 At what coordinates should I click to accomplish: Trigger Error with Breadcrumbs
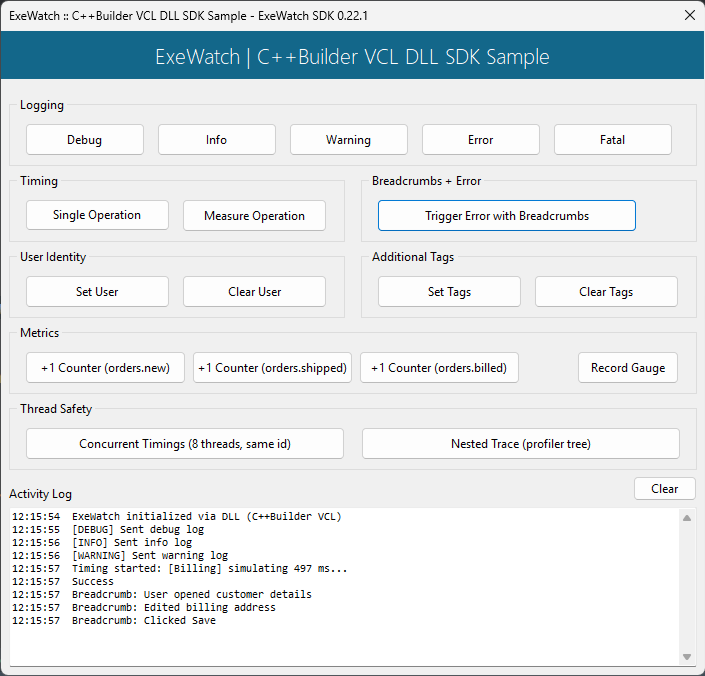(x=507, y=216)
